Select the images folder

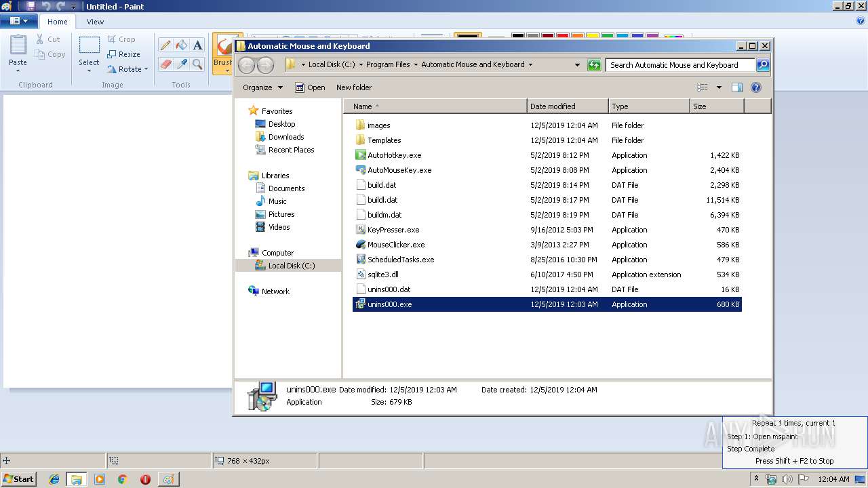[547, 125]
